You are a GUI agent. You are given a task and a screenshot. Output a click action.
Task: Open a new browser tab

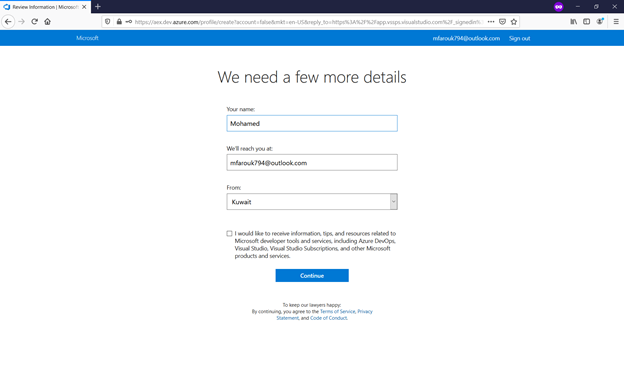click(x=98, y=7)
